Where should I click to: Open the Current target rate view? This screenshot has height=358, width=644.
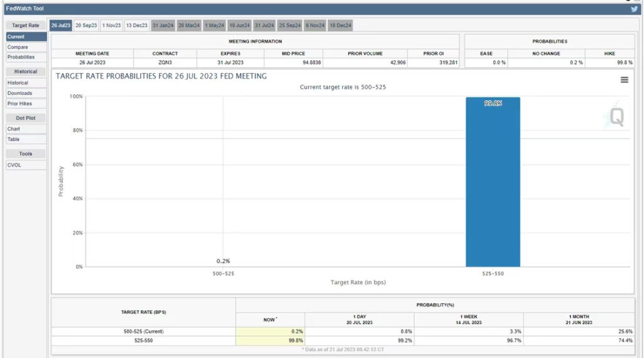26,37
